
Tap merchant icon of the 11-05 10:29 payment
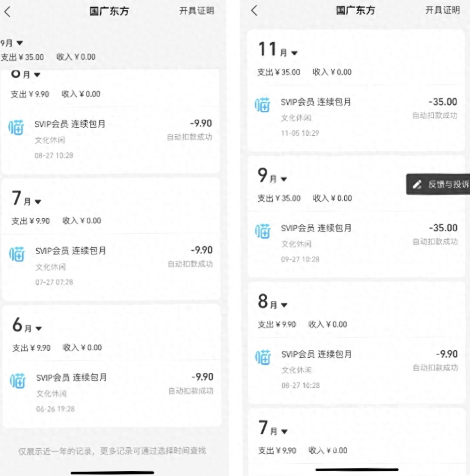[x=263, y=105]
